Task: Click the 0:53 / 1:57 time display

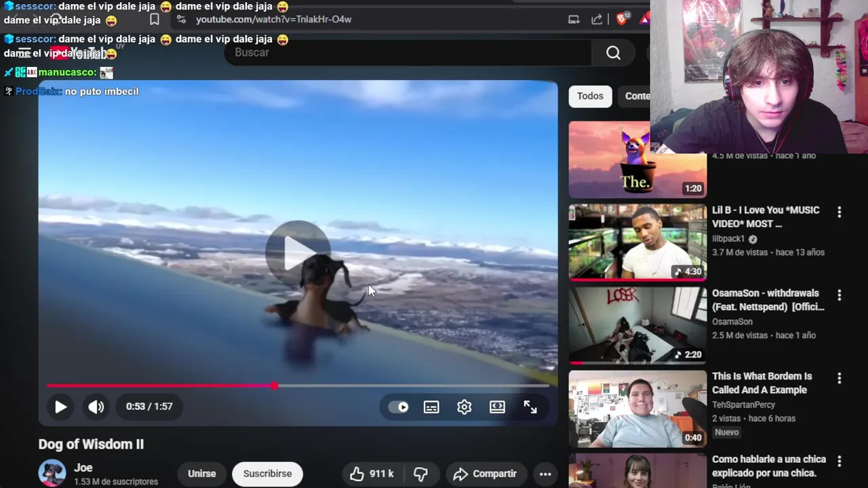Action: (x=149, y=407)
